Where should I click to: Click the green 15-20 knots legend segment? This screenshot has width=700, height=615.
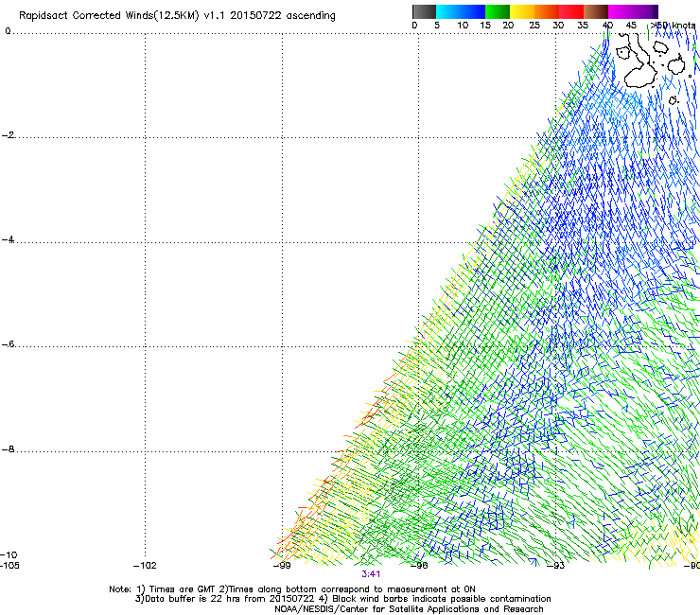click(x=498, y=11)
